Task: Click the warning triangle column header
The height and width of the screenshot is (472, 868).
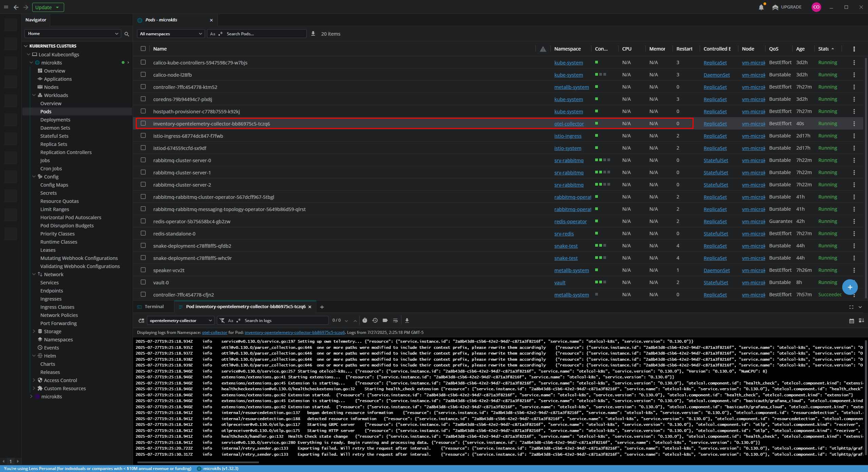Action: [543, 49]
